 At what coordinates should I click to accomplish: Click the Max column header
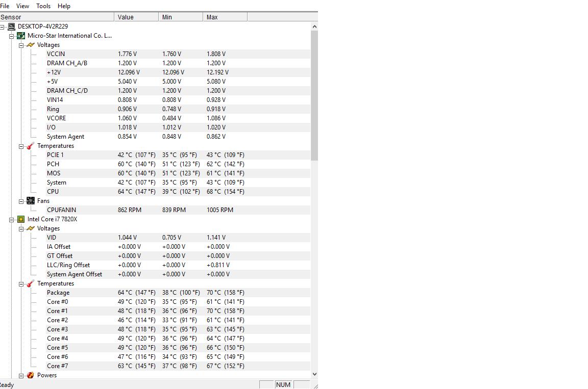(x=225, y=17)
